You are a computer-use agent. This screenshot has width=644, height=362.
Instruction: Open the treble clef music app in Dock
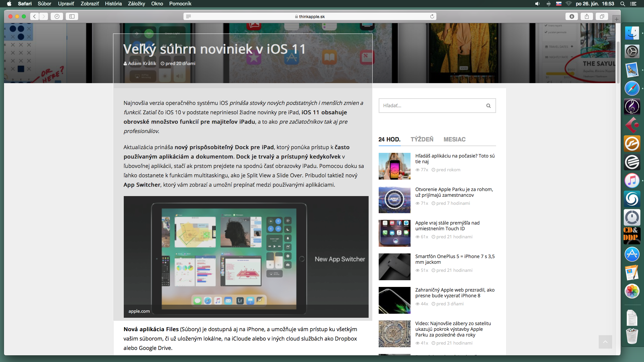click(x=632, y=107)
